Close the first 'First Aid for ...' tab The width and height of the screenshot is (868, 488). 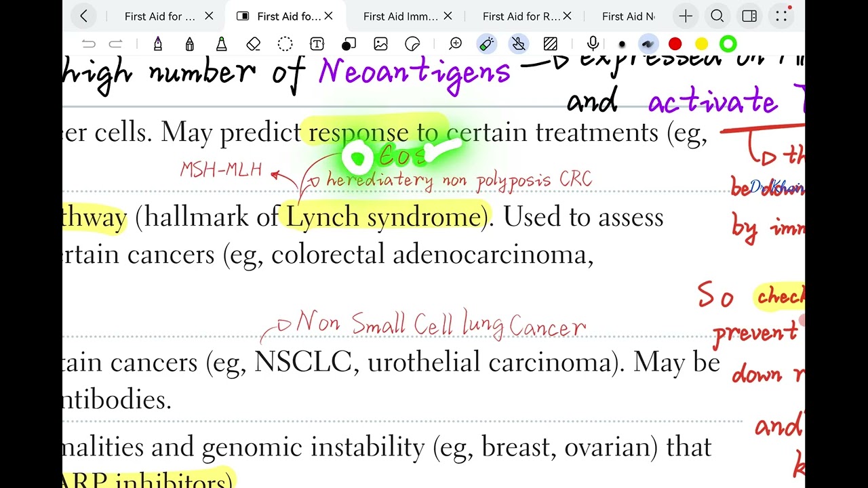coord(209,16)
